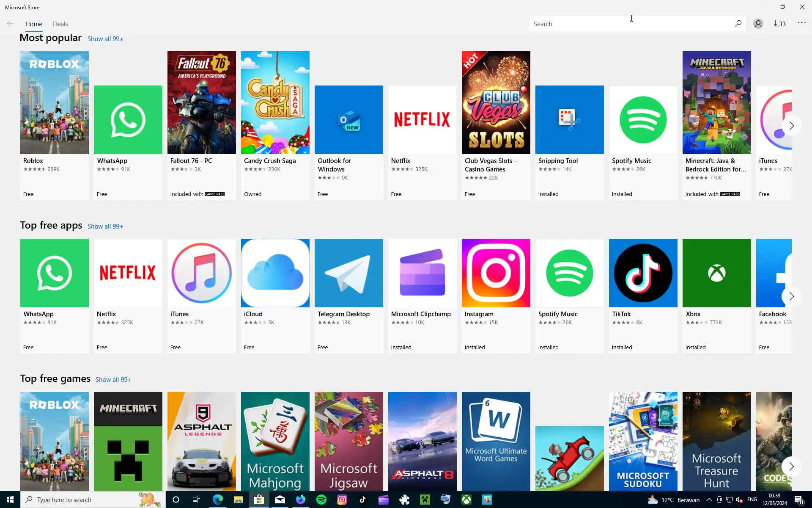Open Telegram Desktop app tile
This screenshot has height=508, width=812.
point(348,273)
